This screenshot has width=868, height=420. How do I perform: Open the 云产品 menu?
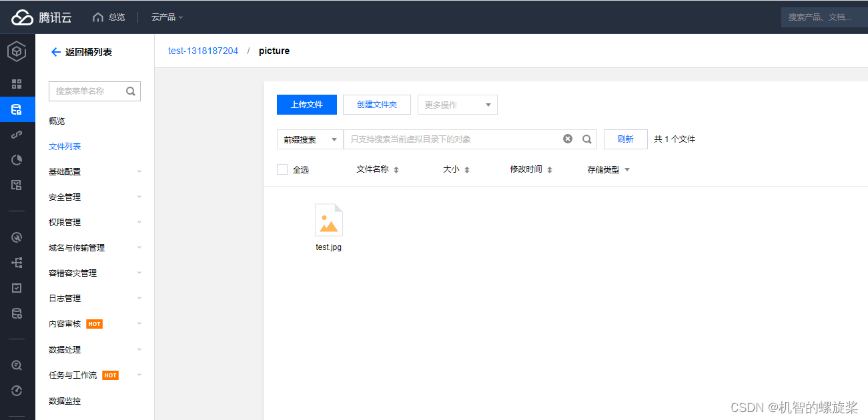165,17
